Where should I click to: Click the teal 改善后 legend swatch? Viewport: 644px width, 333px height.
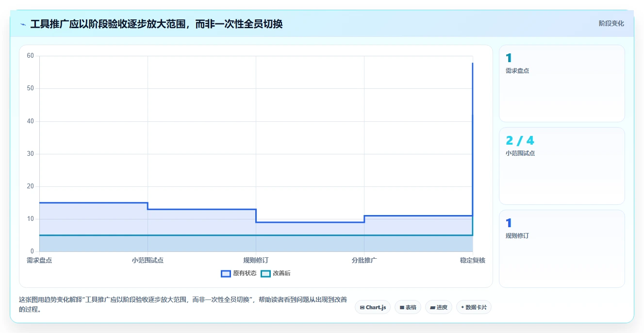click(x=265, y=273)
